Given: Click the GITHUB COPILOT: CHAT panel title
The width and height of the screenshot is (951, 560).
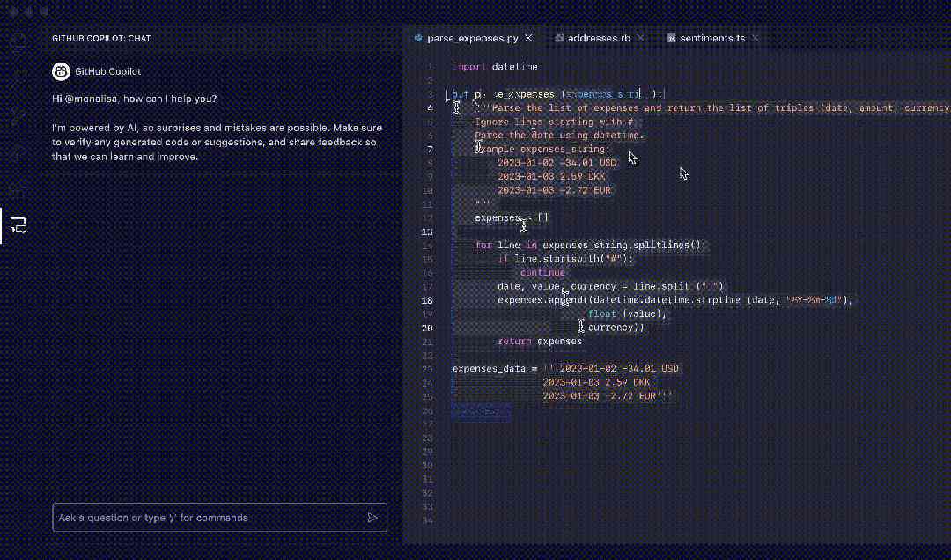Looking at the screenshot, I should (101, 38).
